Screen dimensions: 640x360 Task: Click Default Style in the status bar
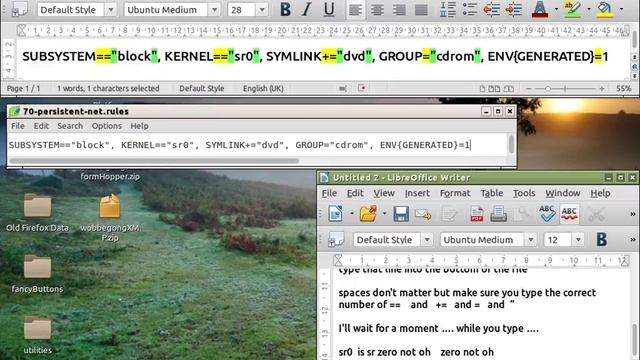pyautogui.click(x=202, y=88)
